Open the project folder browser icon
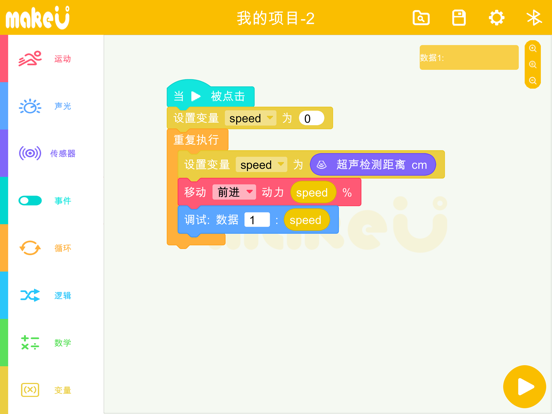The width and height of the screenshot is (552, 414). pos(421,18)
